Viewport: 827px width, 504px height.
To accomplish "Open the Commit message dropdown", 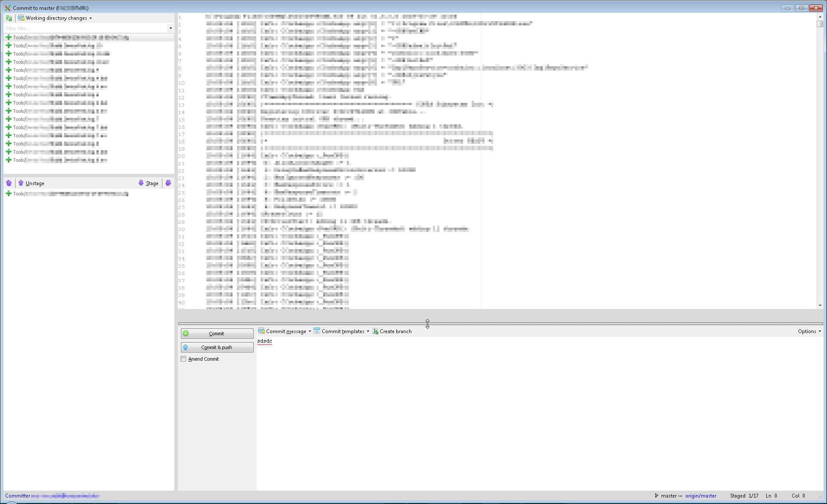I will coord(285,331).
